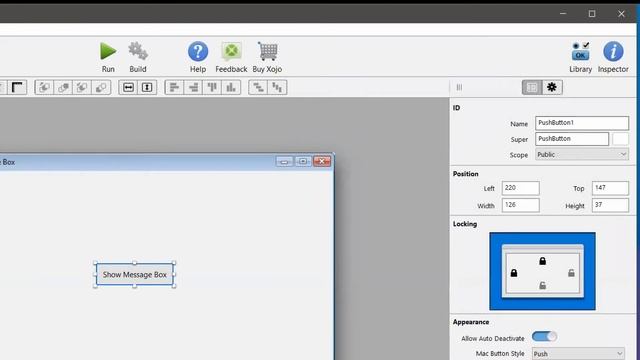The height and width of the screenshot is (360, 640).
Task: Toggle Allow Auto Deactivate switch
Action: [x=544, y=337]
